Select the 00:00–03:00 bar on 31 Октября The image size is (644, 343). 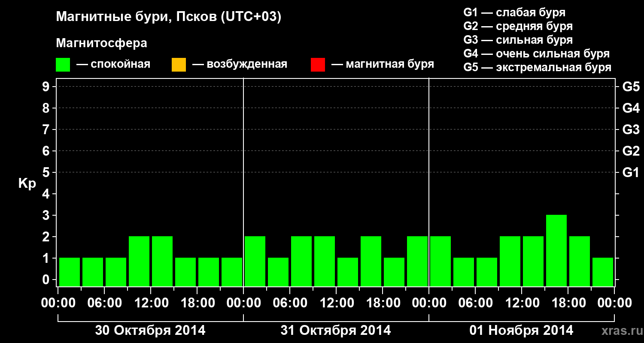(x=255, y=261)
